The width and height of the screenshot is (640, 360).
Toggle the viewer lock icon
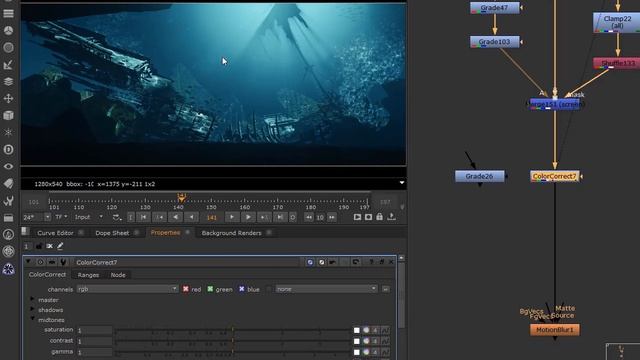pos(379,217)
